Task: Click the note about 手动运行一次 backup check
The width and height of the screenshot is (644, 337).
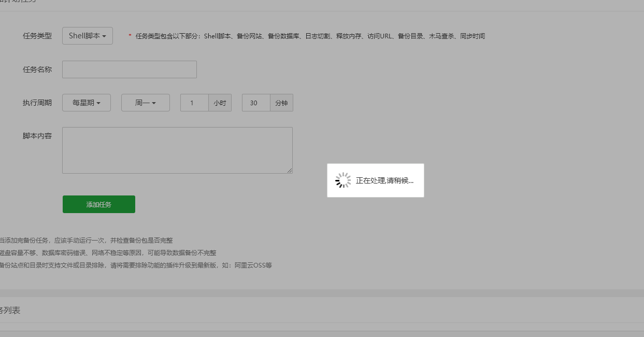Action: click(86, 241)
